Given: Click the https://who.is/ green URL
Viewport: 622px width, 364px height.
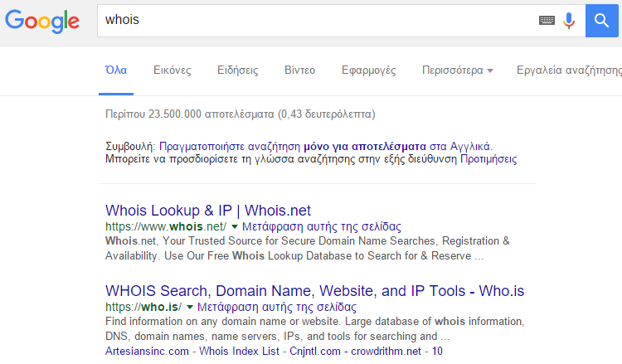Looking at the screenshot, I should point(143,307).
